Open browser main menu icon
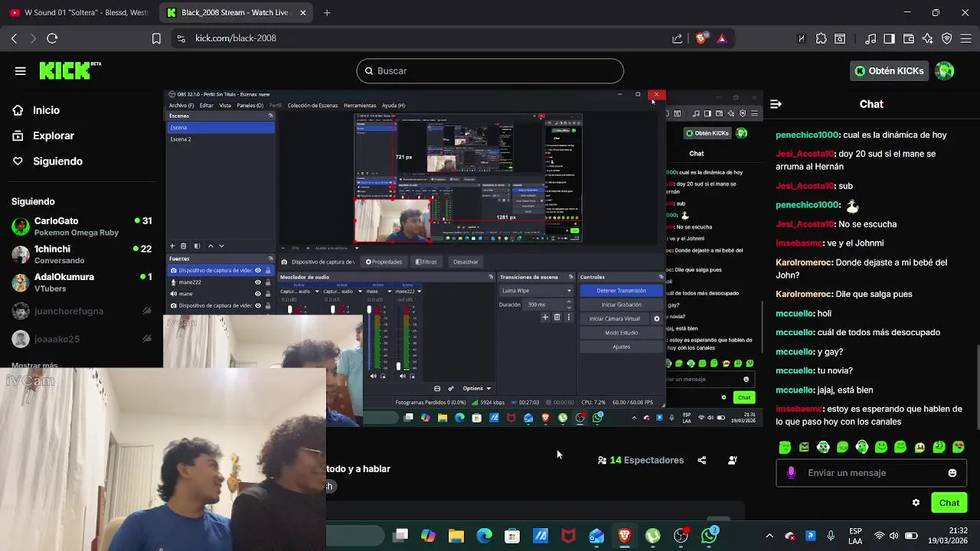The width and height of the screenshot is (980, 551). click(966, 38)
